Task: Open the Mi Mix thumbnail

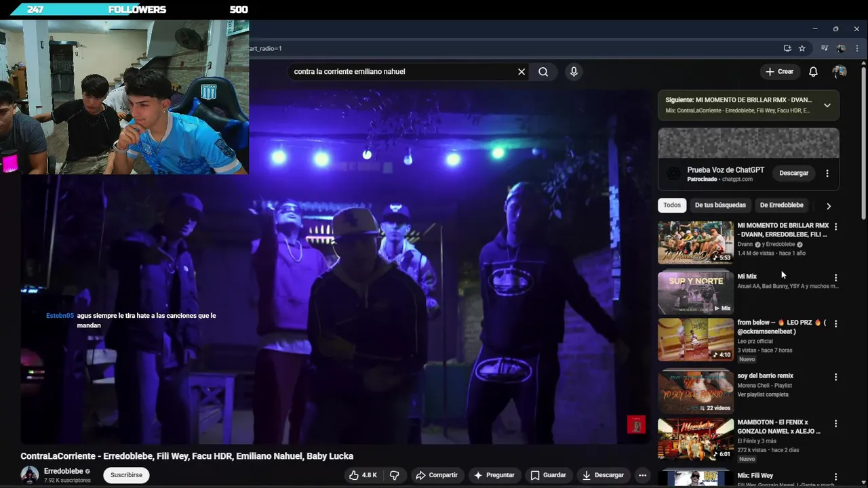Action: [x=696, y=293]
